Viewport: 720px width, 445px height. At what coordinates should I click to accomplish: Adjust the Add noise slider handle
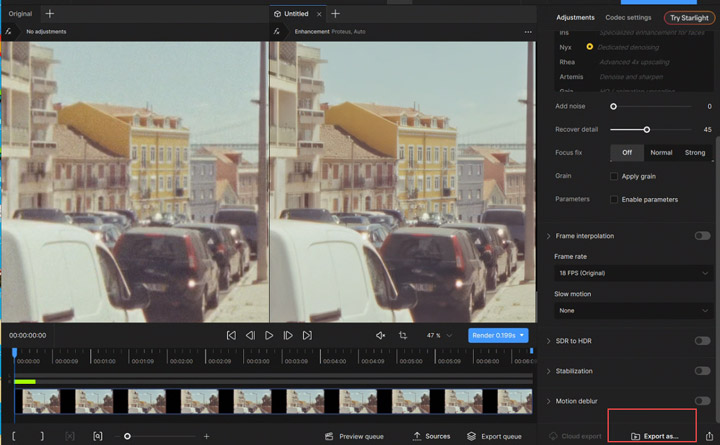pos(613,107)
